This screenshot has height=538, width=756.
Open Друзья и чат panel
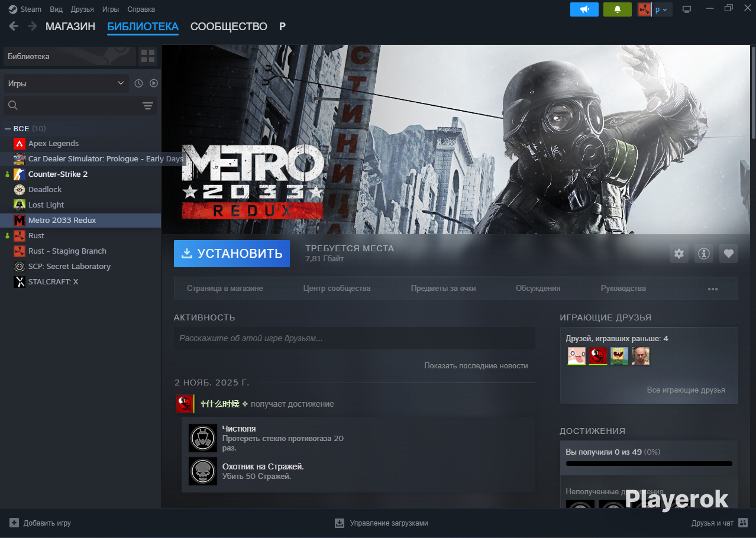tap(719, 523)
